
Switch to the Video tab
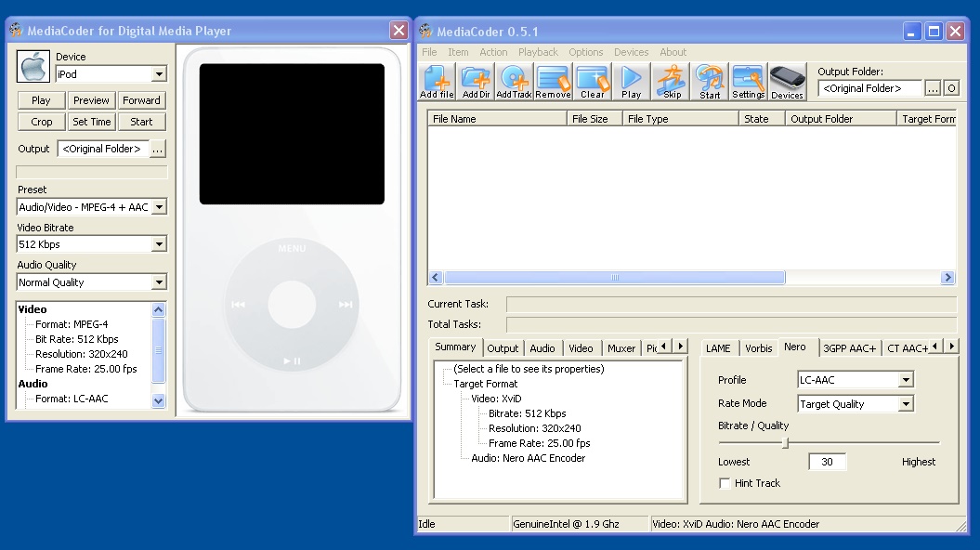pos(581,348)
